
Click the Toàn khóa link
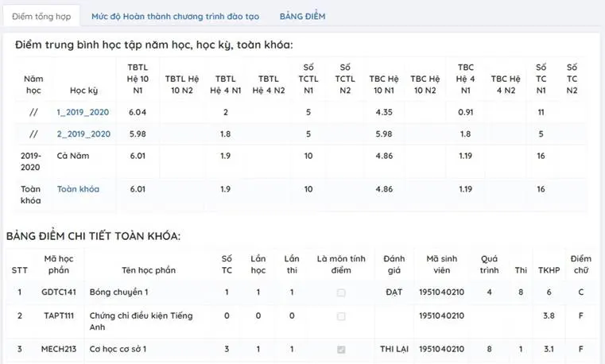coord(78,189)
